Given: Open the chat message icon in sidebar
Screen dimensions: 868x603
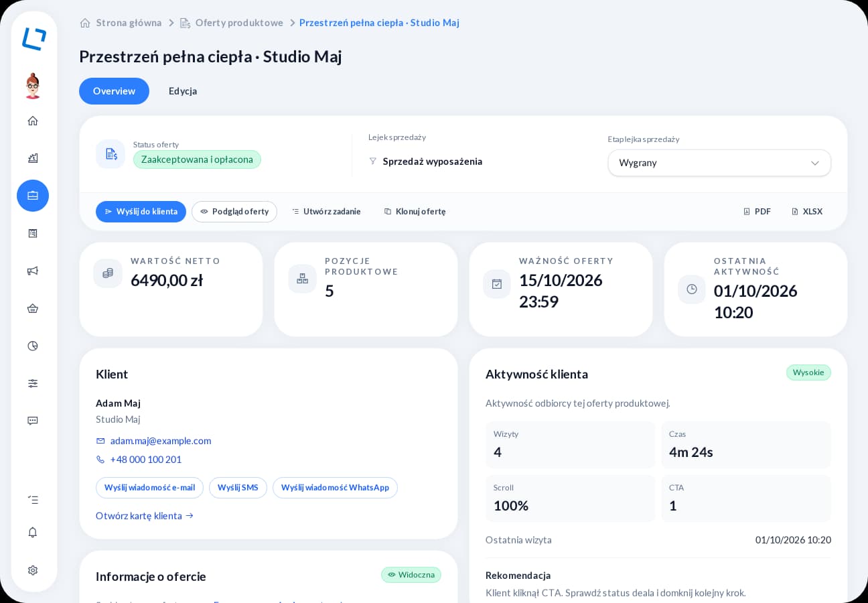Looking at the screenshot, I should (33, 421).
